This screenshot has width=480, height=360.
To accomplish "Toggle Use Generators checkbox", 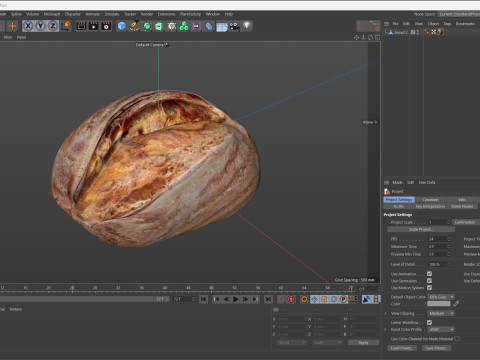I will [429, 281].
